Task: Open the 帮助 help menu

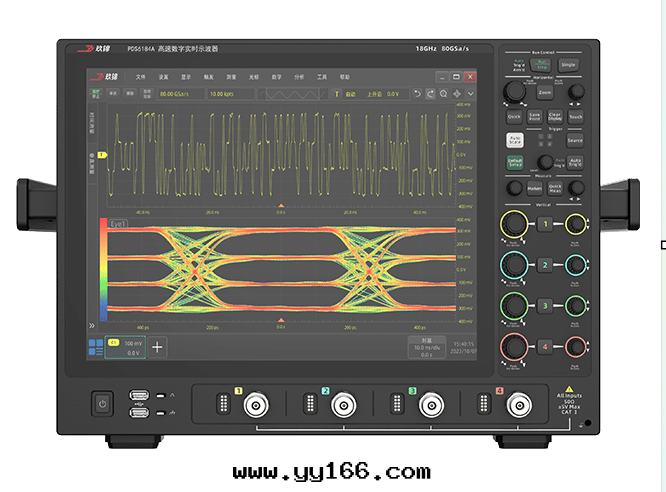Action: click(345, 77)
